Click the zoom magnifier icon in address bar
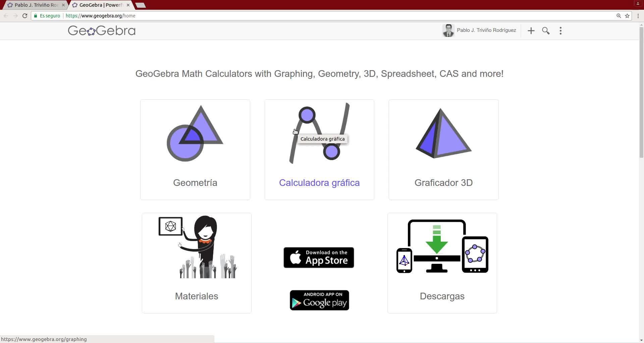Viewport: 644px width, 343px height. (x=619, y=16)
